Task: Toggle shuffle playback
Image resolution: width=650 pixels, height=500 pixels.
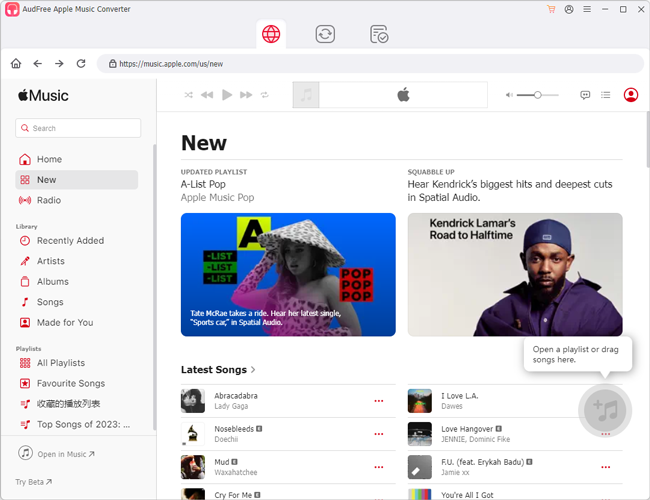Action: 189,95
